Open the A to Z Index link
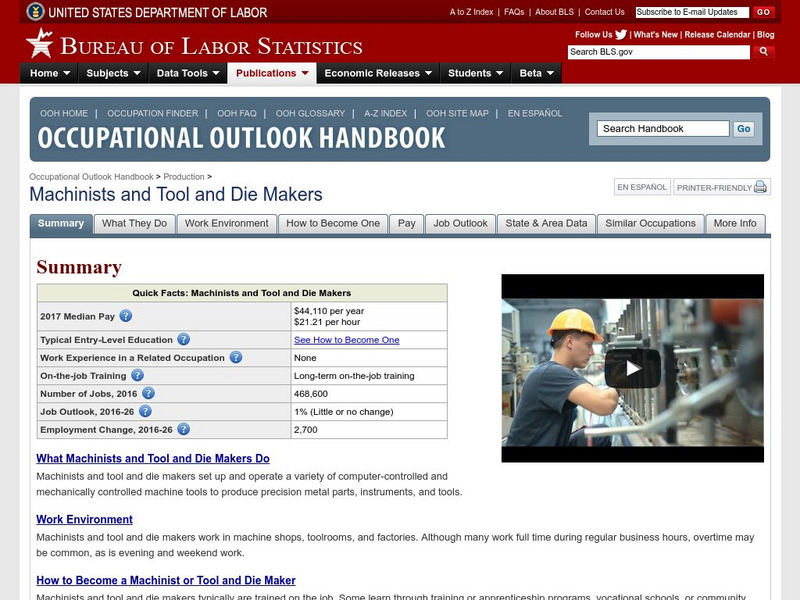 tap(471, 12)
